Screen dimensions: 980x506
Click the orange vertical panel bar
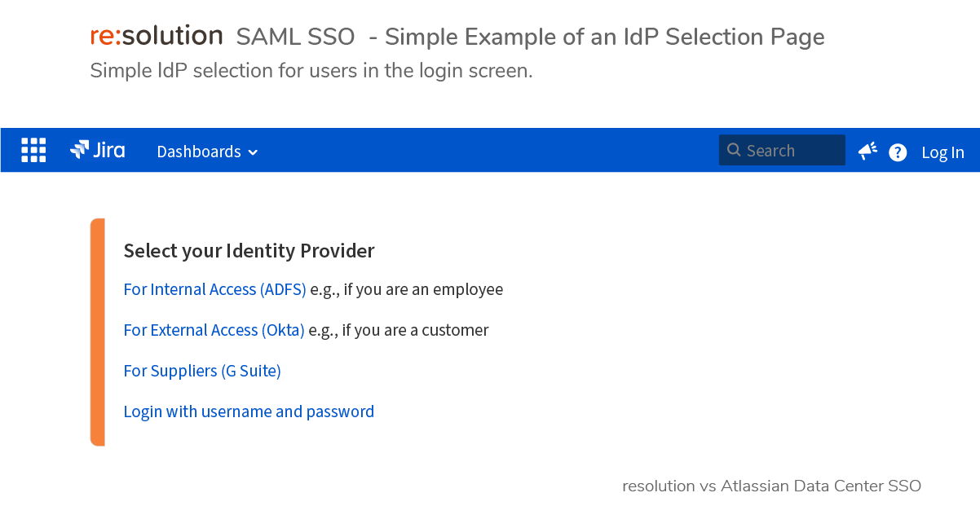(97, 332)
